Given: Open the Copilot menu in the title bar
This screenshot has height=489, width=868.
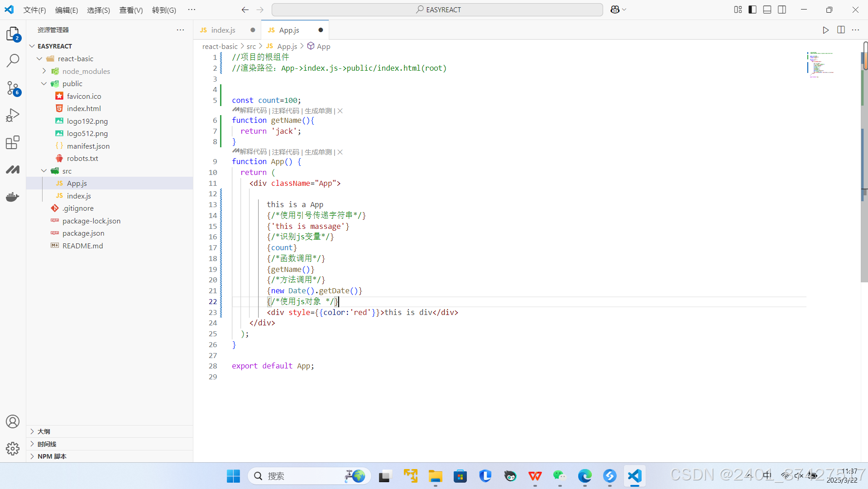Looking at the screenshot, I should tap(618, 9).
